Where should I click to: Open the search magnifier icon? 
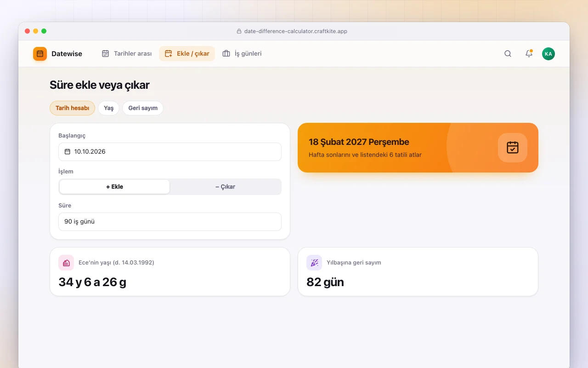(508, 54)
